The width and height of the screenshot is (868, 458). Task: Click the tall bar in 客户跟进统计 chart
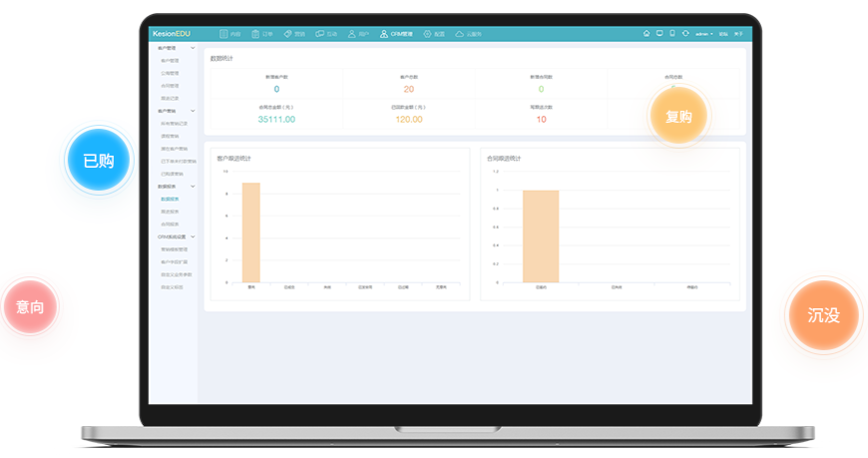point(250,232)
